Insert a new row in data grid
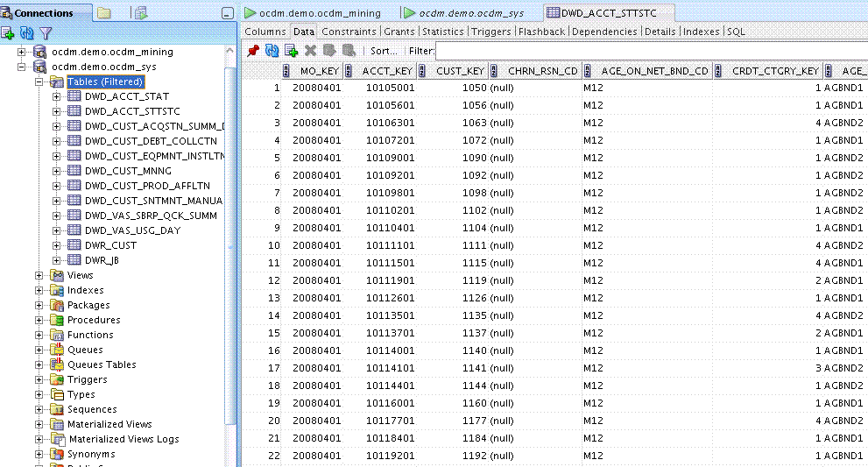 click(x=291, y=51)
